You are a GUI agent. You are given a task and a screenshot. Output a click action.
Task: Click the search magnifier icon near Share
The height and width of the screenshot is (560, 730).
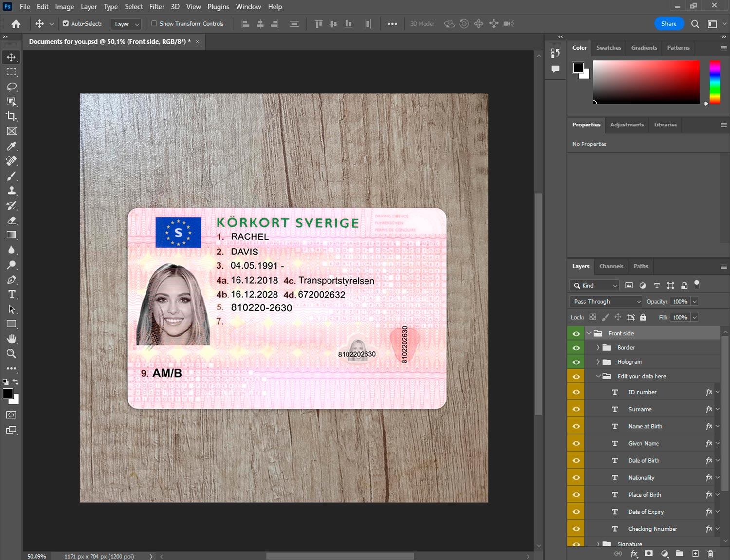(x=695, y=24)
